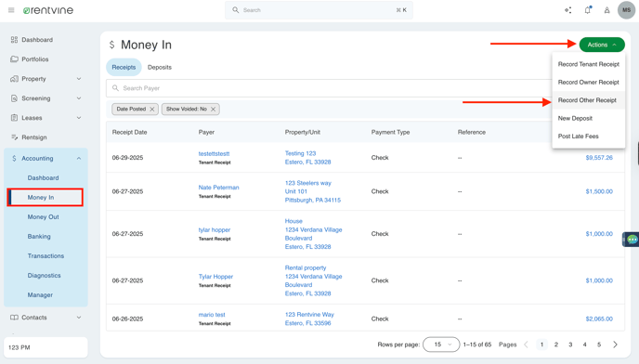The height and width of the screenshot is (364, 639).
Task: Click the Receipt Date column header
Action: pyautogui.click(x=130, y=132)
